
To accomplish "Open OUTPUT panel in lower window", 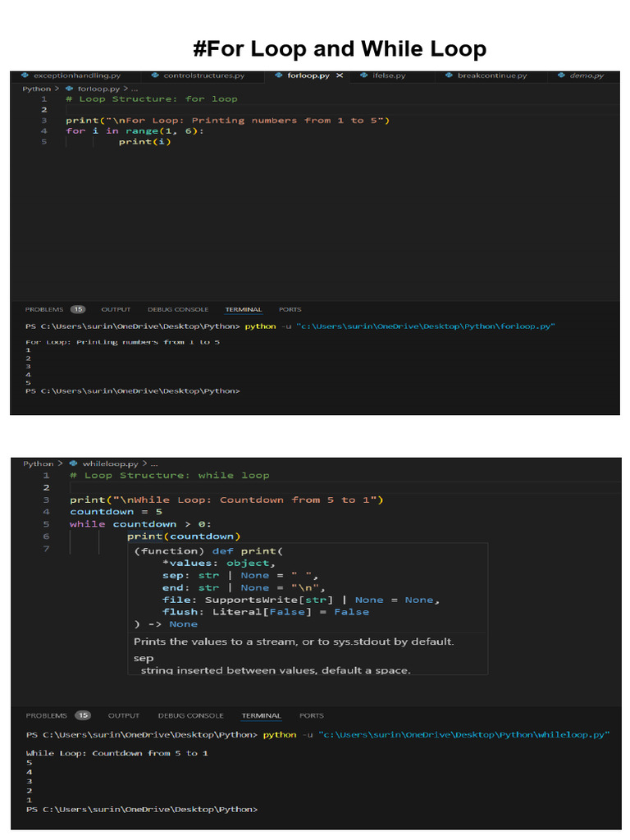I will click(124, 715).
